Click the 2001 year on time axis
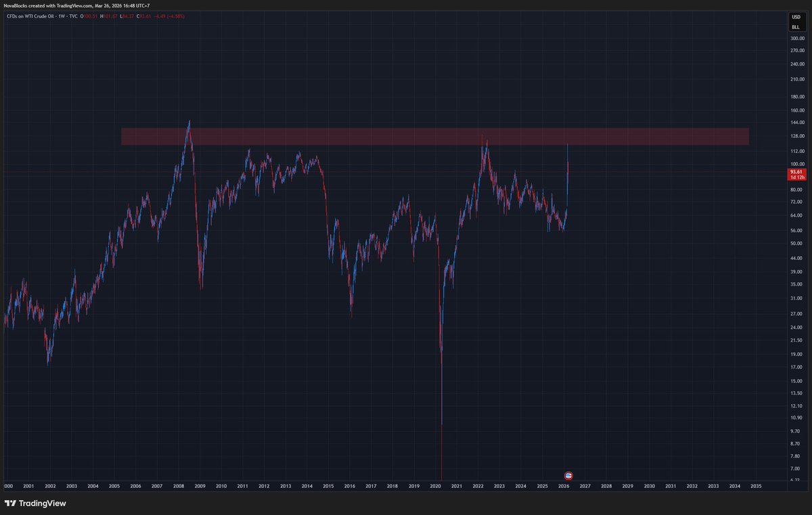The height and width of the screenshot is (515, 812). (x=28, y=486)
